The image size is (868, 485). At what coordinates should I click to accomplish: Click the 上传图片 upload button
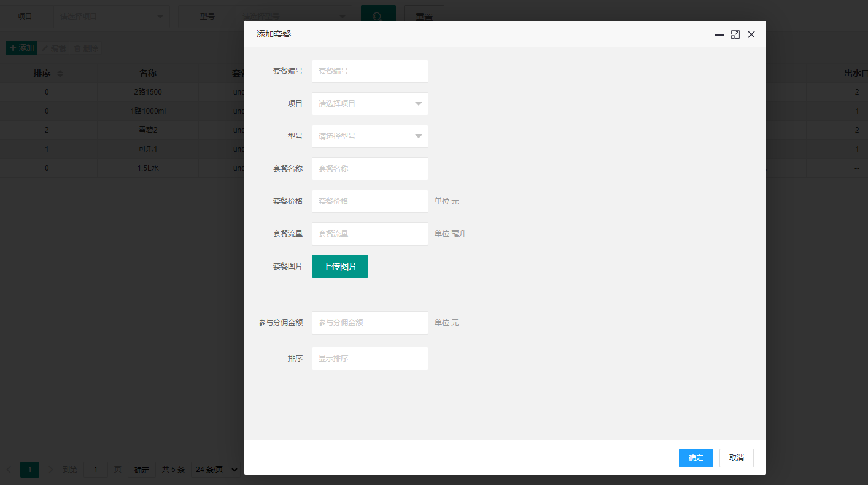point(340,266)
